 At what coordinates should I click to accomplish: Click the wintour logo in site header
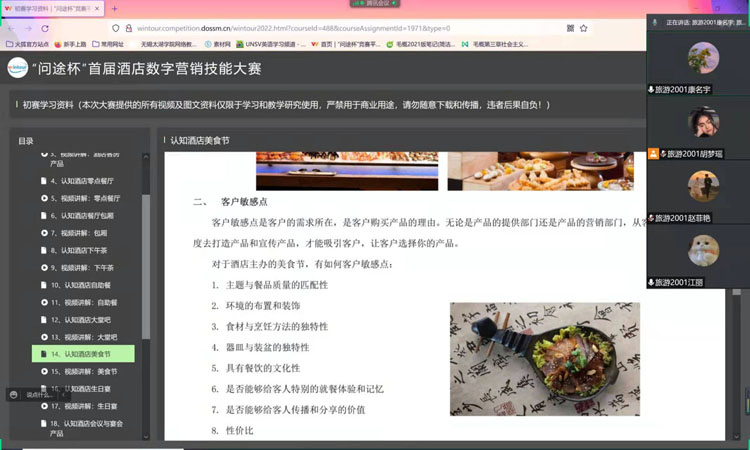[x=18, y=68]
